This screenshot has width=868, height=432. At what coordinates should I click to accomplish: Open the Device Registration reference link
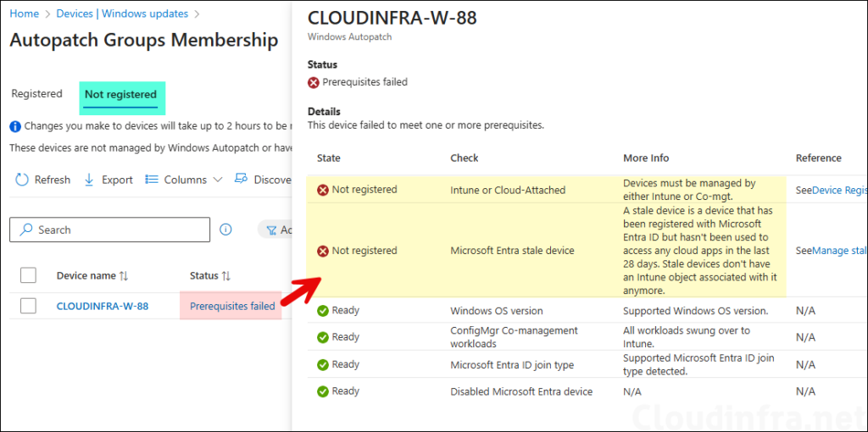tap(839, 191)
